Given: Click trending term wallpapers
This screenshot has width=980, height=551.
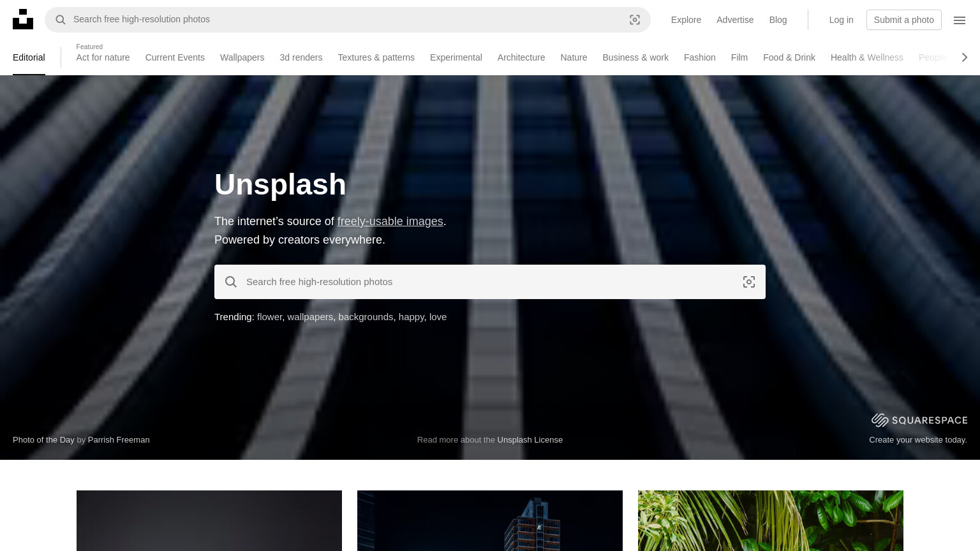Looking at the screenshot, I should pos(310,317).
